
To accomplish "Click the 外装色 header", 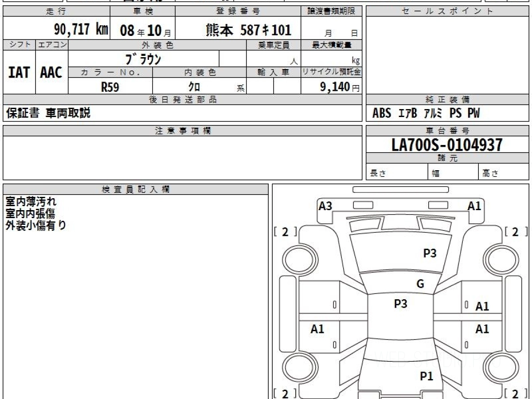I will (157, 45).
